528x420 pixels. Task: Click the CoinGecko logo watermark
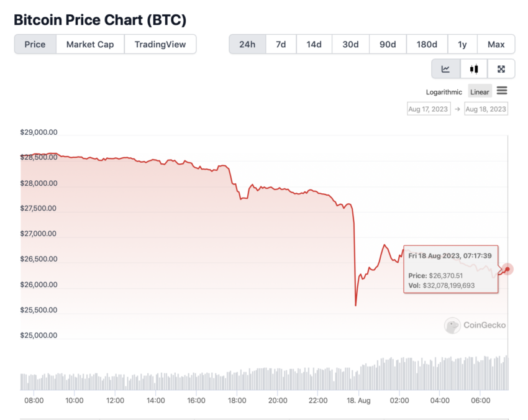pyautogui.click(x=475, y=325)
